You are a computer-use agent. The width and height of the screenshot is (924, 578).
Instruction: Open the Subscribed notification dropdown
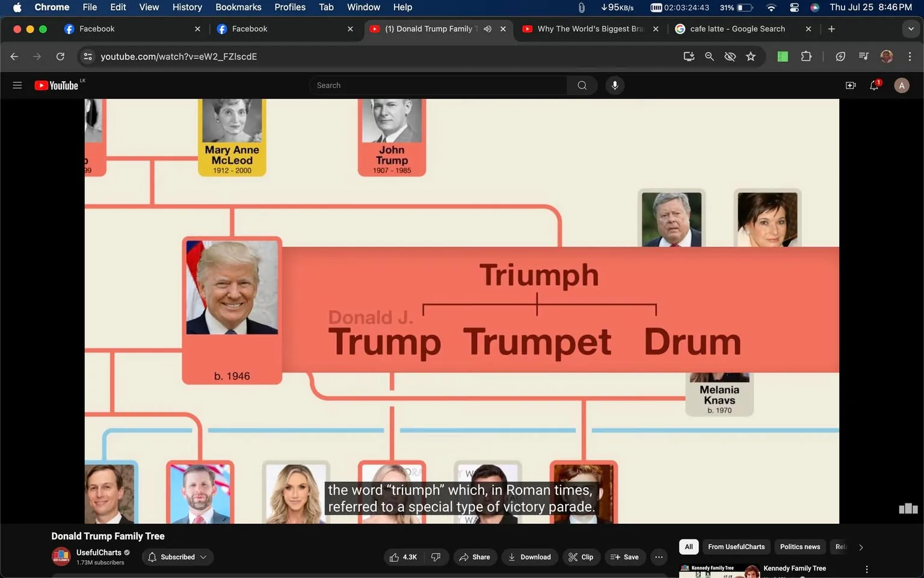coord(204,557)
